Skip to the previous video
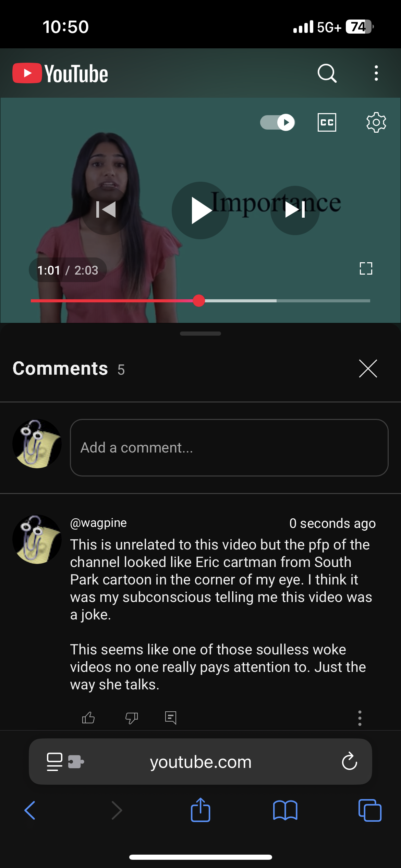This screenshot has height=868, width=401. point(106,210)
